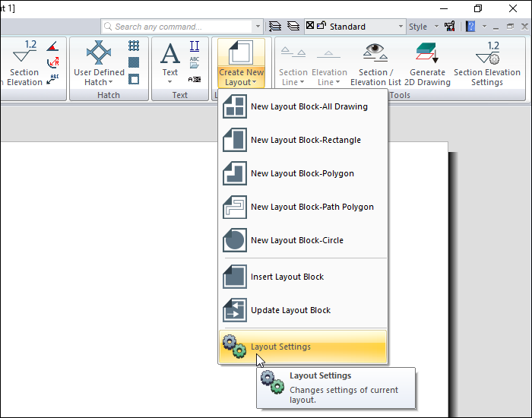Click the blue help question mark icon
The height and width of the screenshot is (418, 532).
tap(470, 27)
